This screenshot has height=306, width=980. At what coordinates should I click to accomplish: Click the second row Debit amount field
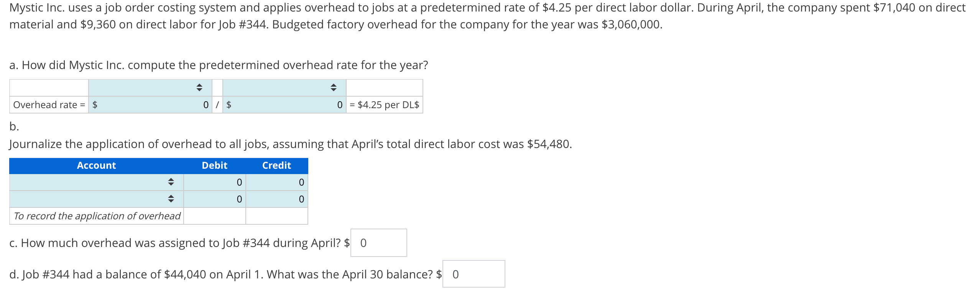click(215, 199)
